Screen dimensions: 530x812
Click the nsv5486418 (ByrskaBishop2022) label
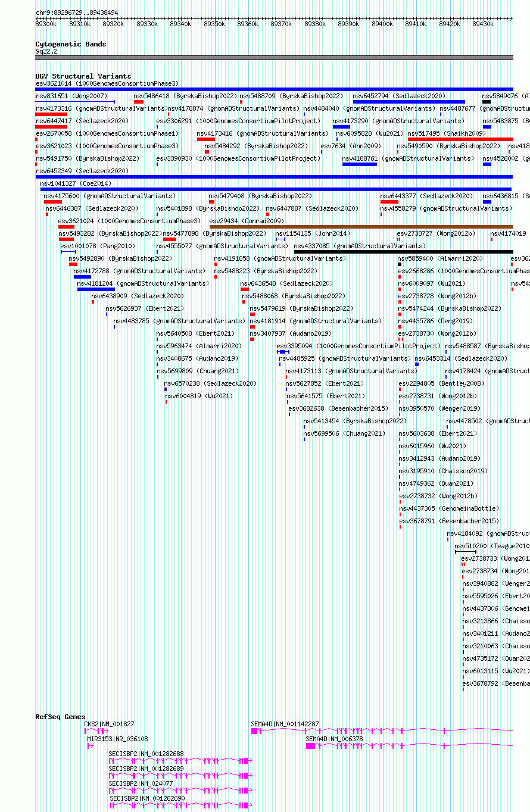pyautogui.click(x=185, y=96)
